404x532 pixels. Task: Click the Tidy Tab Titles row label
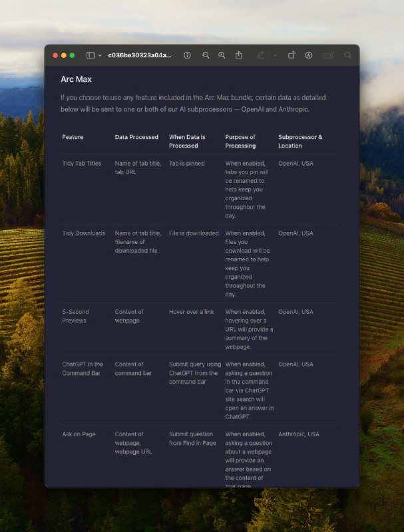coord(81,163)
